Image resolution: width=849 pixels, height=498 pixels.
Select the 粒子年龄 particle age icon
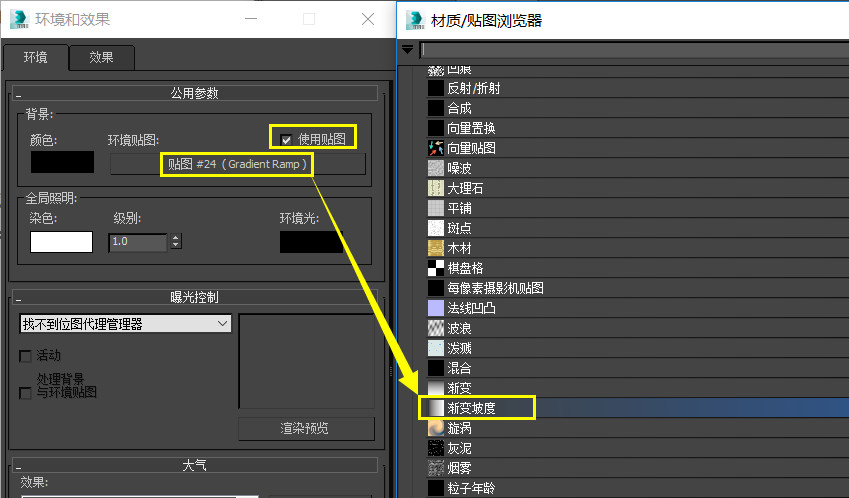[436, 488]
